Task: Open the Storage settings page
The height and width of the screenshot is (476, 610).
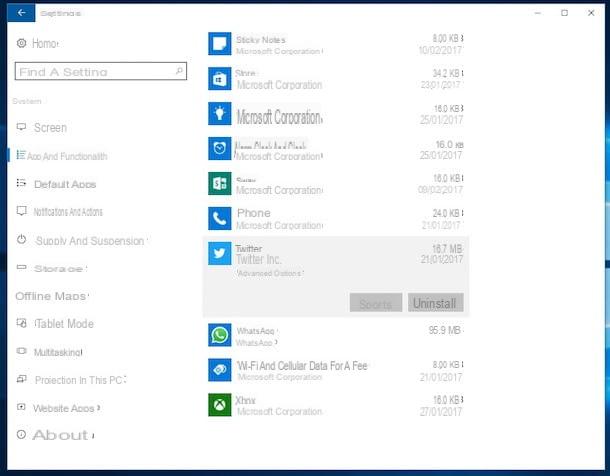Action: 58,269
